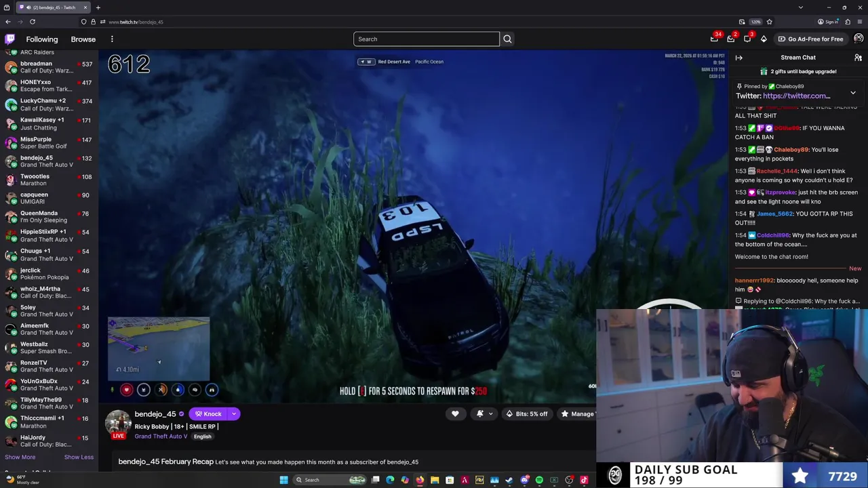Screen dimensions: 868x488
Task: Click the Go Ad-Free for Free button
Action: [x=810, y=39]
